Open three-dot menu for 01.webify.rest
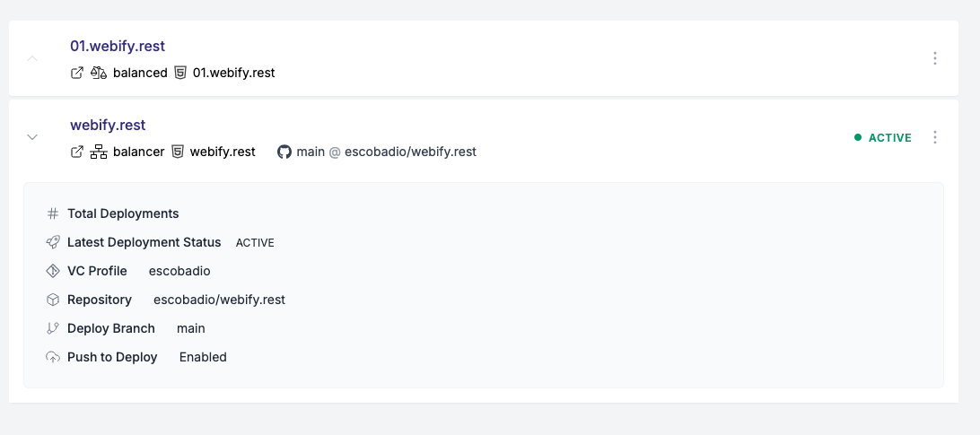 [935, 58]
